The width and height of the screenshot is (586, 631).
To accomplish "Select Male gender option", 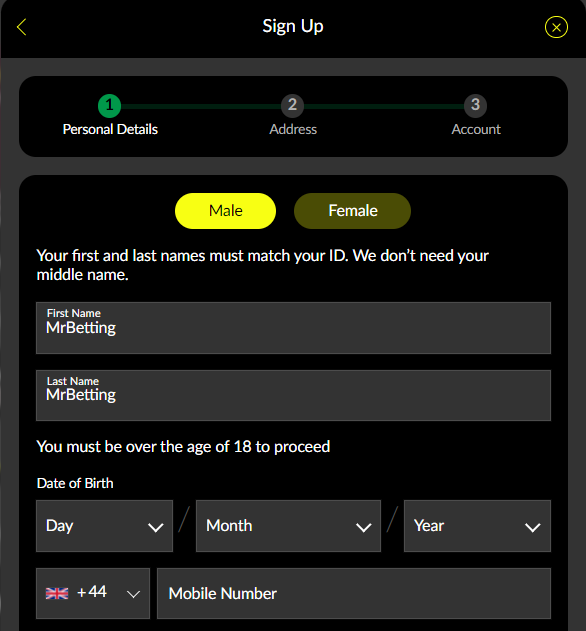I will point(225,211).
